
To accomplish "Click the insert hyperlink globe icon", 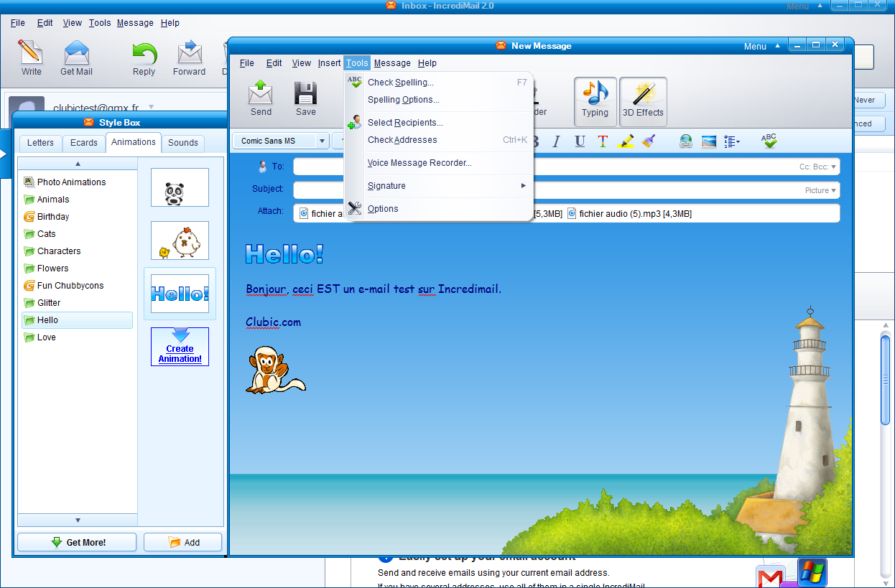I will (686, 141).
